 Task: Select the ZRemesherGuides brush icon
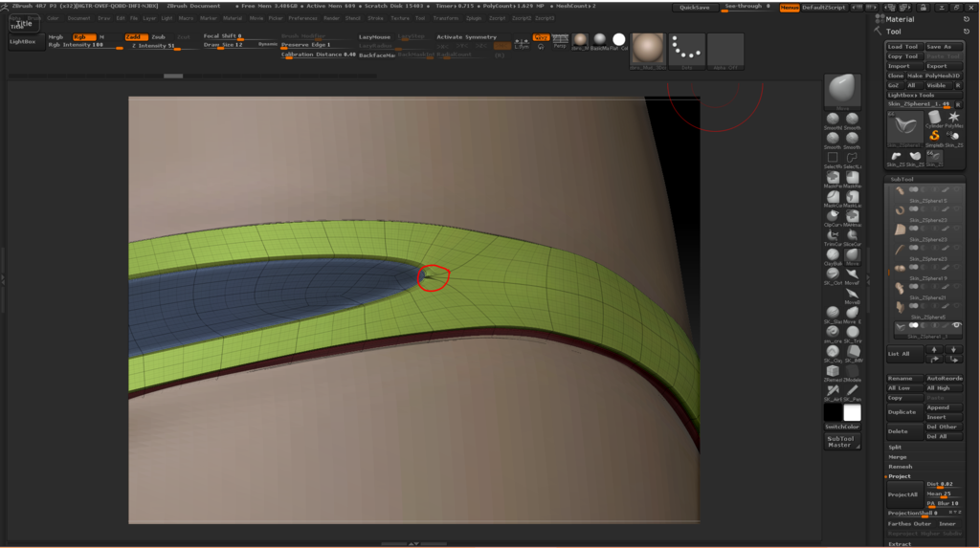[x=833, y=372]
